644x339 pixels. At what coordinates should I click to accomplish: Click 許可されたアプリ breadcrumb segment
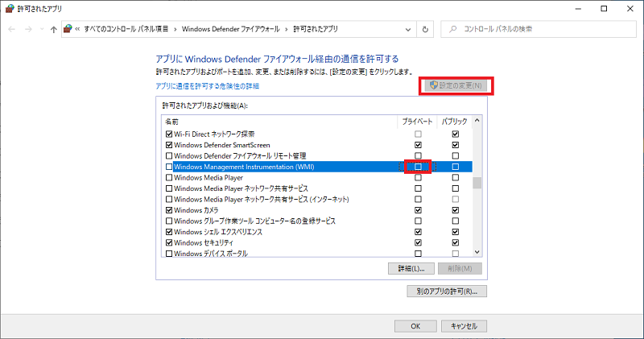pos(316,29)
